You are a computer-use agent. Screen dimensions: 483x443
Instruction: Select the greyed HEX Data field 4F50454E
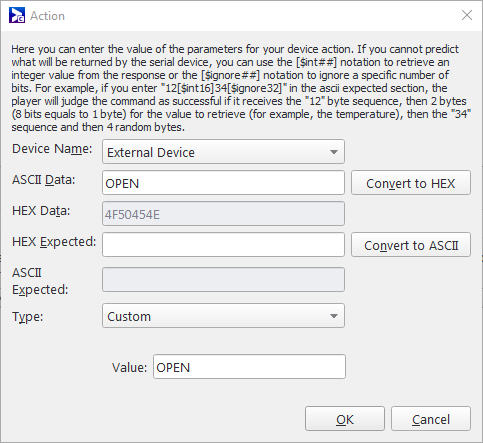click(223, 214)
